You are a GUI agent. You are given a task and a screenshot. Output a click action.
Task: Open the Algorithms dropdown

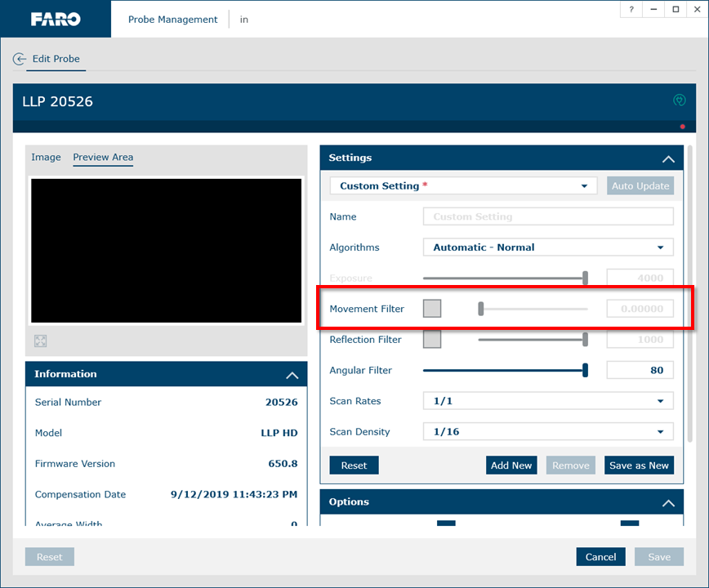tap(547, 247)
